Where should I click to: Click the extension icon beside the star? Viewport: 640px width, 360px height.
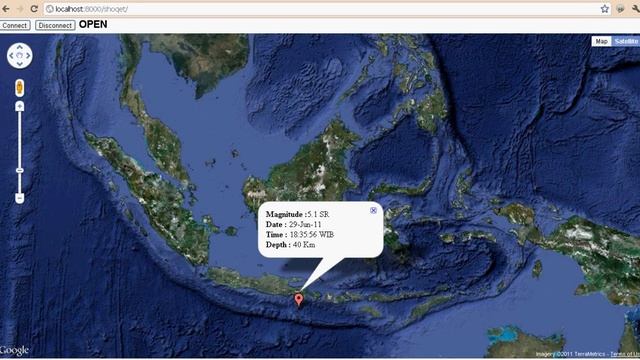[x=620, y=9]
